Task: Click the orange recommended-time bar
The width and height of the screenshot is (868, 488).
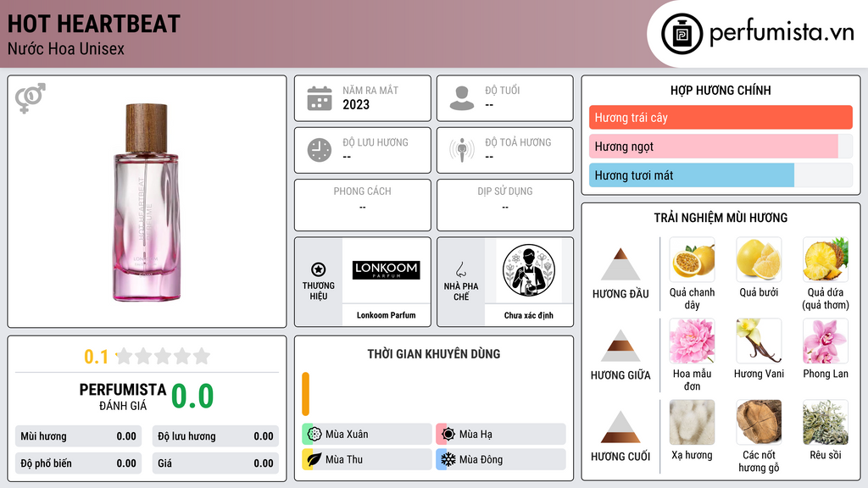Action: point(305,394)
